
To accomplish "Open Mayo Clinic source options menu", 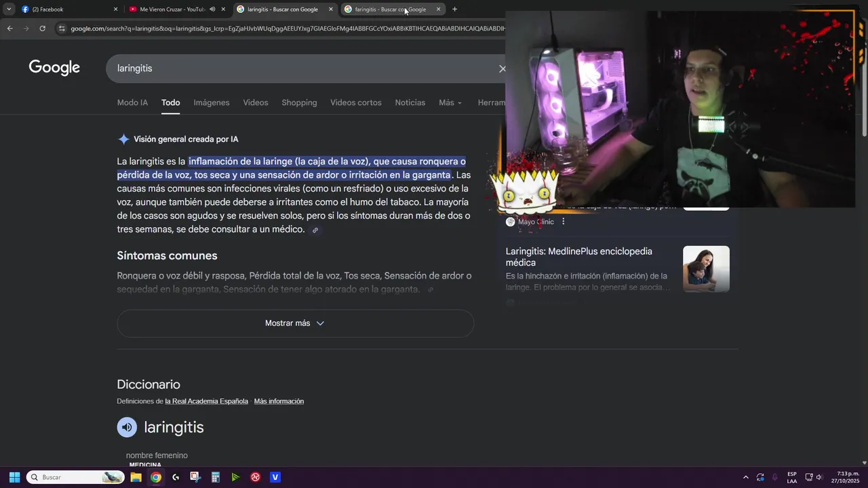I will 563,222.
